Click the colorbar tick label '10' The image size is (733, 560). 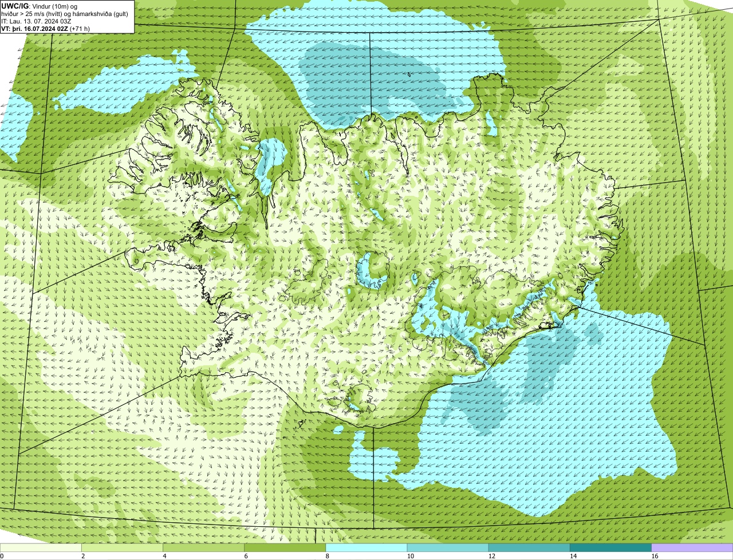(410, 556)
